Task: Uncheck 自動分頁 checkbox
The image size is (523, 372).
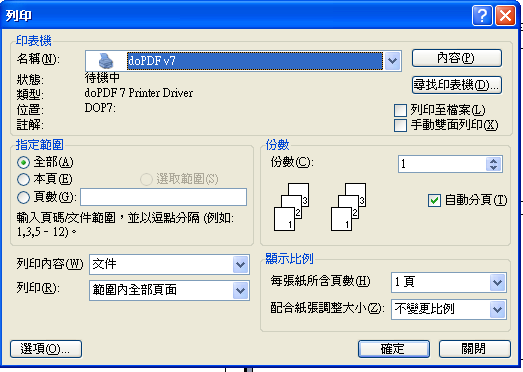Action: (434, 201)
